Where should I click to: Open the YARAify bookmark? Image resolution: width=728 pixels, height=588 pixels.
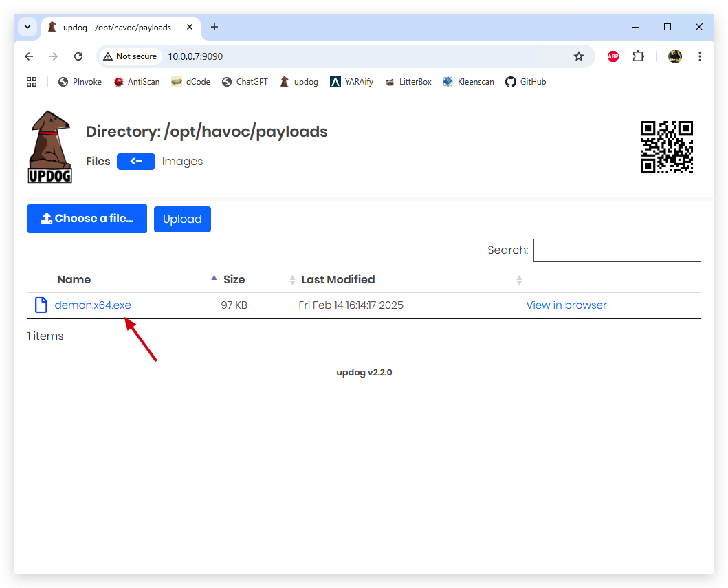(352, 82)
